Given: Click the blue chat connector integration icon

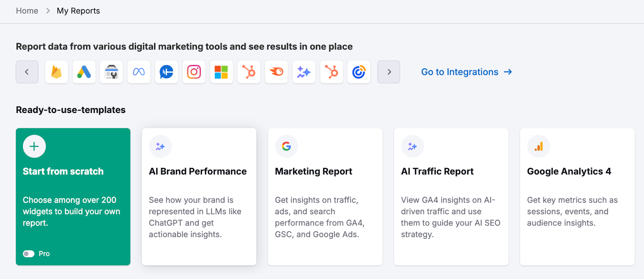Looking at the screenshot, I should (x=166, y=72).
